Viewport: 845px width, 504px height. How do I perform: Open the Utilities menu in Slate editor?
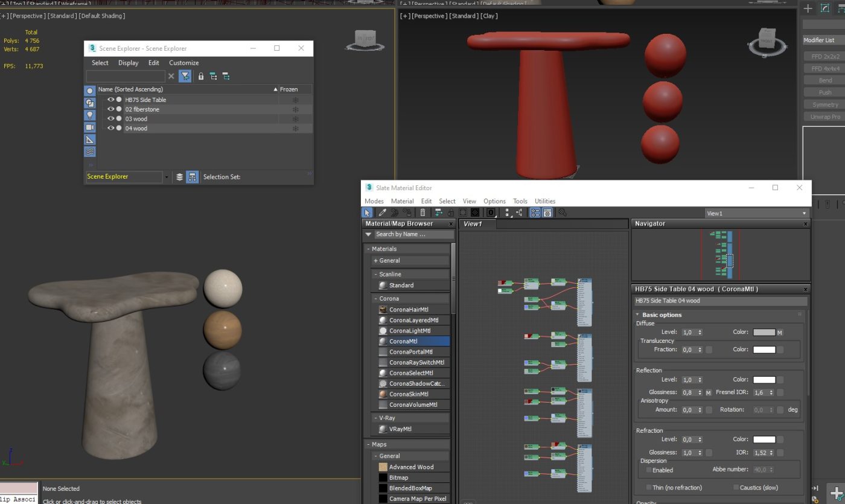click(545, 201)
